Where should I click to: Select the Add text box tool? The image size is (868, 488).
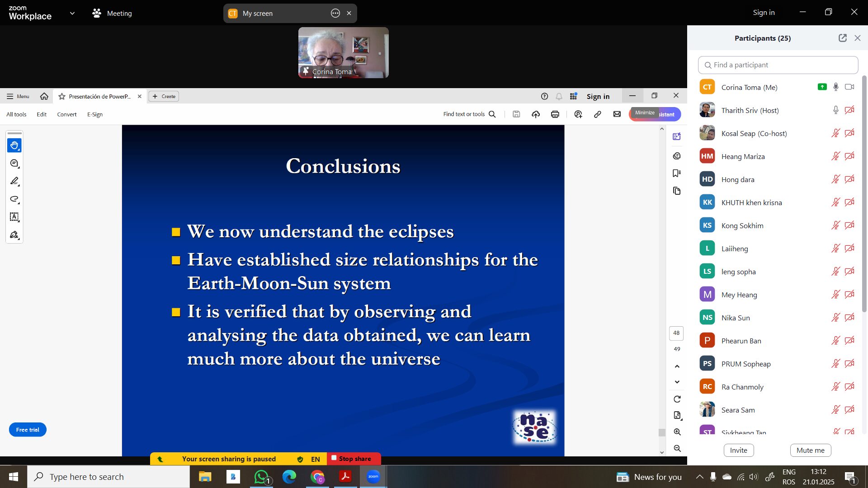click(x=14, y=217)
